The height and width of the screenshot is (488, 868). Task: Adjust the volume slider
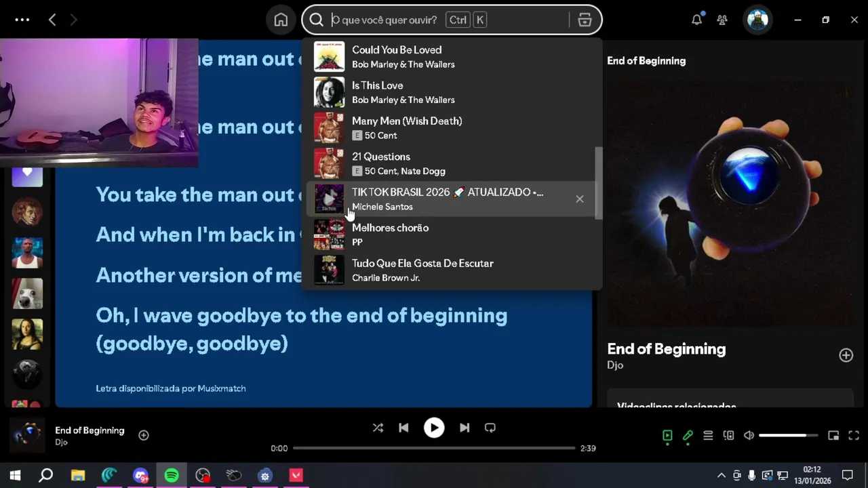(789, 435)
